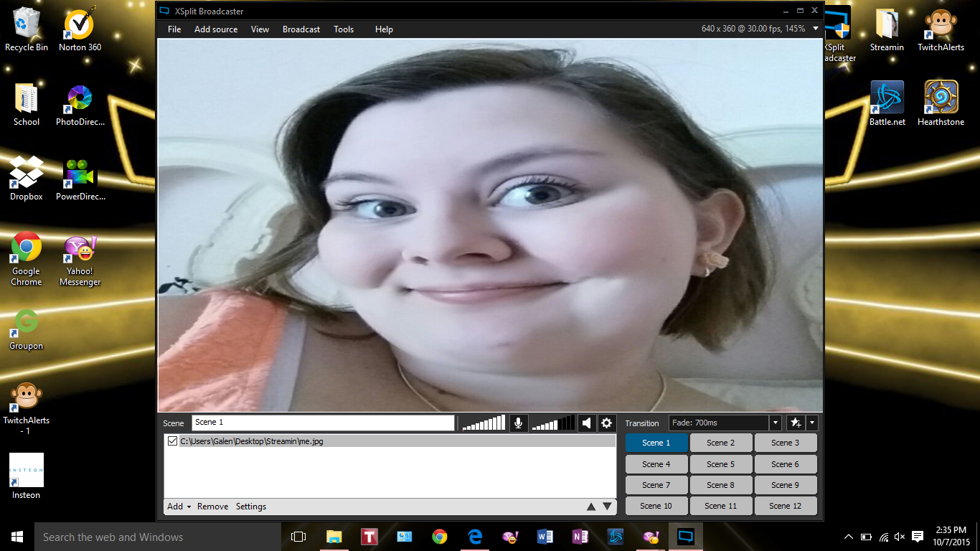Click the Remove source button
980x551 pixels.
tap(212, 506)
